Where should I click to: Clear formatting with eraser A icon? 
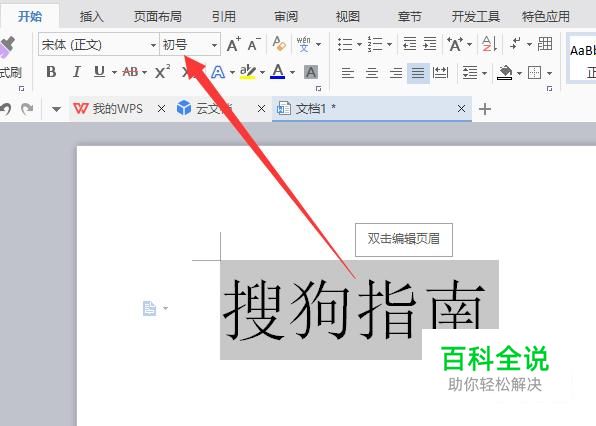279,44
